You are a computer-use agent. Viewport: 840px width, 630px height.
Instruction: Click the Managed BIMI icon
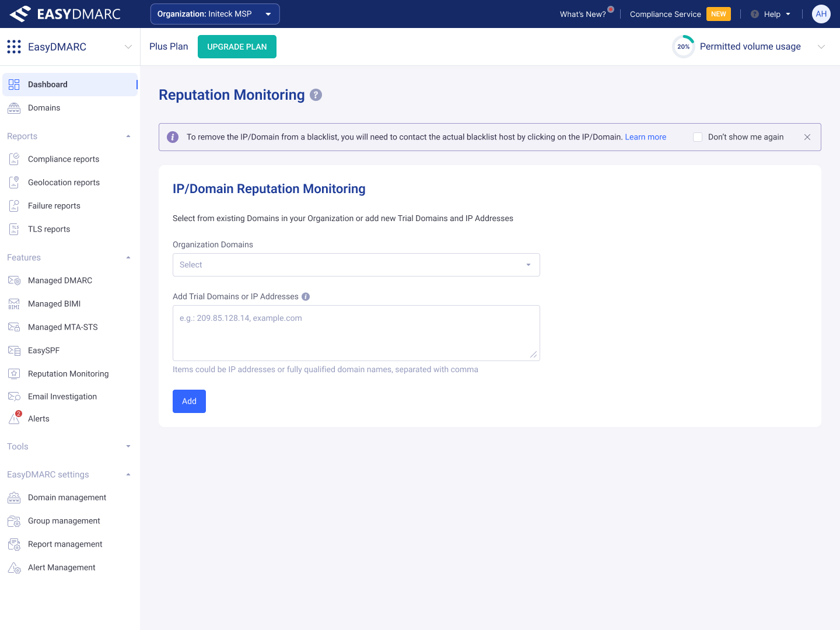pyautogui.click(x=14, y=304)
